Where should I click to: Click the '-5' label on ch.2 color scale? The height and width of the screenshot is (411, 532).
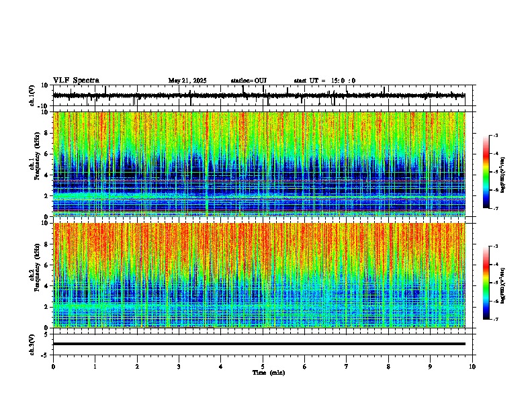pos(496,283)
